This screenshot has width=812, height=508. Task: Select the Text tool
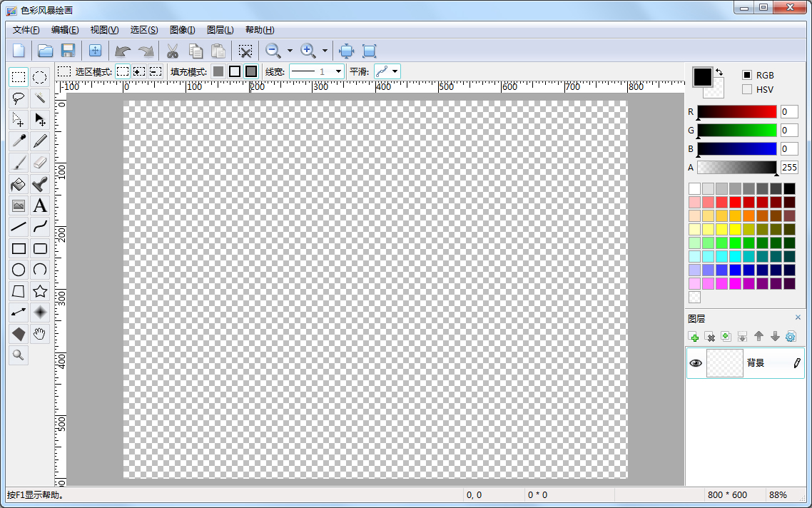pos(40,205)
